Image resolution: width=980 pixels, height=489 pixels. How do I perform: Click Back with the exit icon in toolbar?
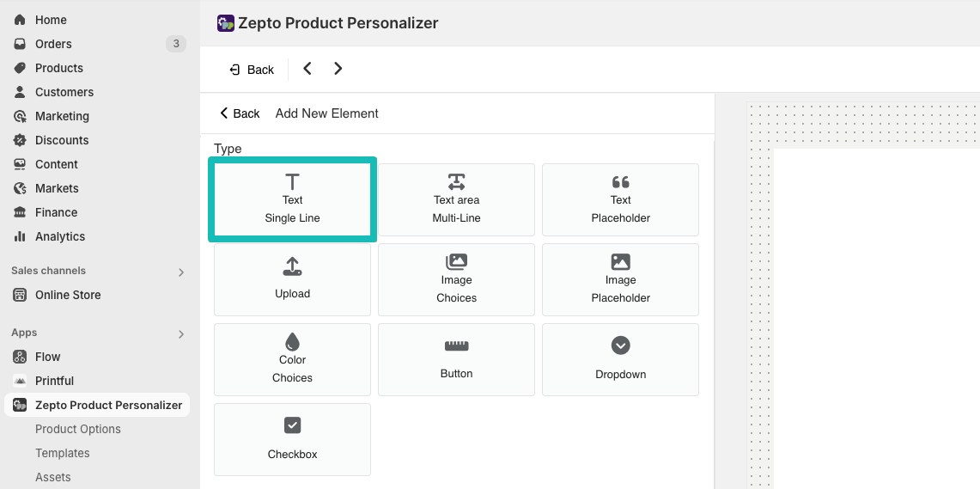click(x=252, y=70)
